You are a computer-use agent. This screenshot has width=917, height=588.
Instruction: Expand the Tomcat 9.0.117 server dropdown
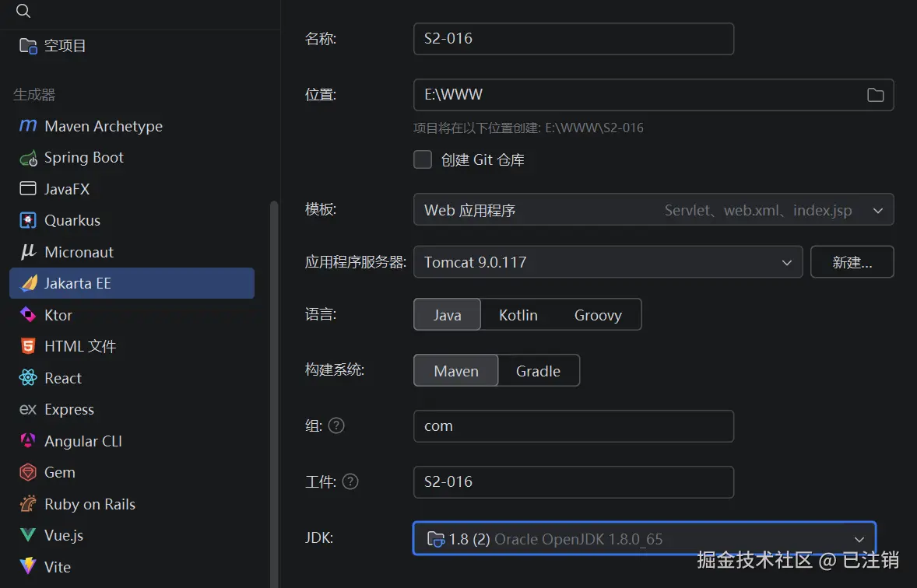point(608,262)
